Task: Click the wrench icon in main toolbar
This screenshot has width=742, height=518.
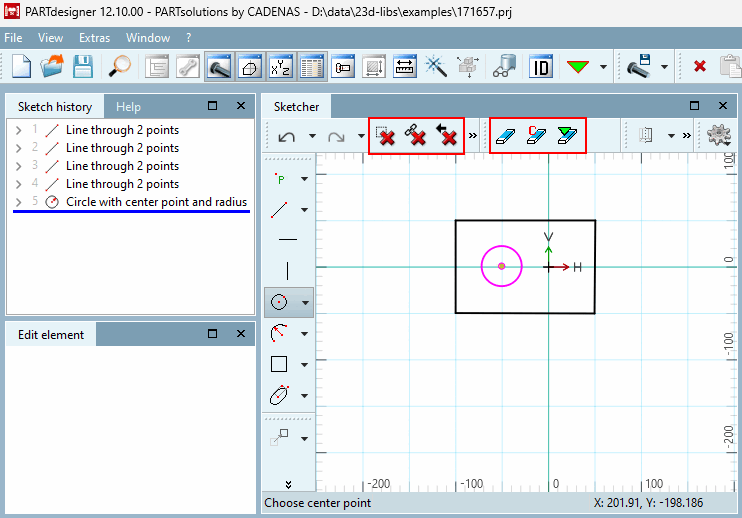Action: click(188, 66)
